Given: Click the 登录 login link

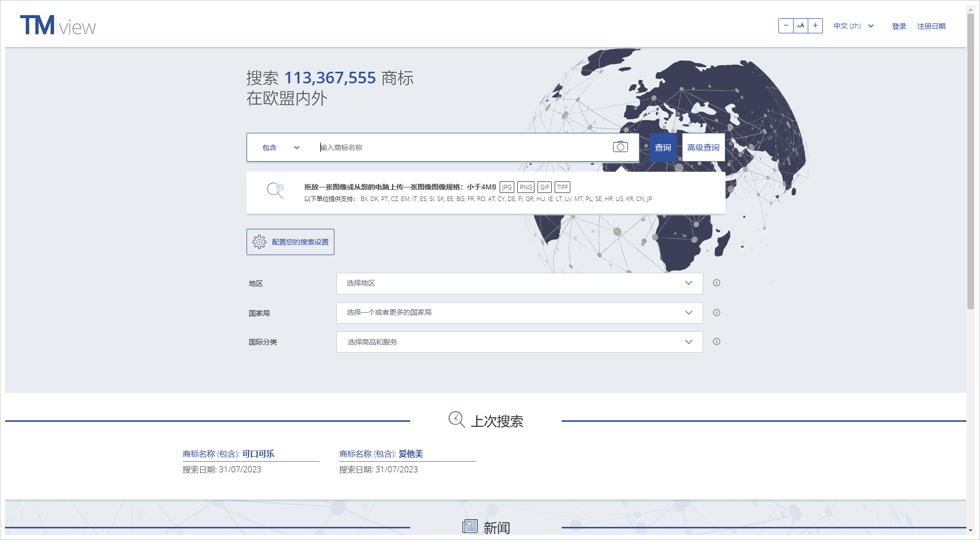Looking at the screenshot, I should click(x=899, y=26).
